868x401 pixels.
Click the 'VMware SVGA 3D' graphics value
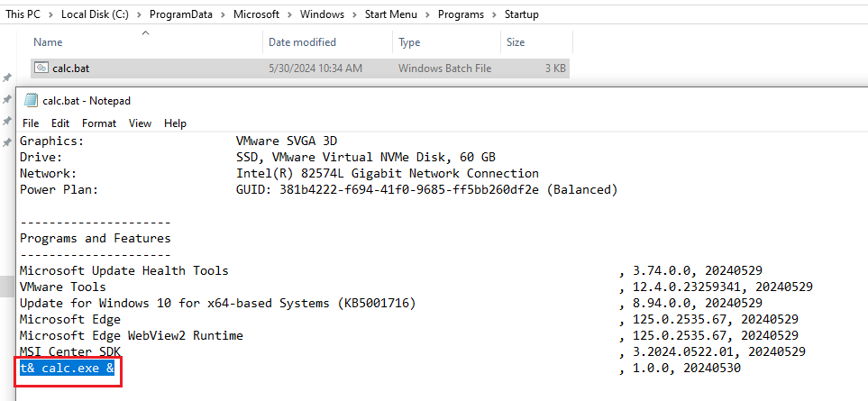tap(287, 141)
